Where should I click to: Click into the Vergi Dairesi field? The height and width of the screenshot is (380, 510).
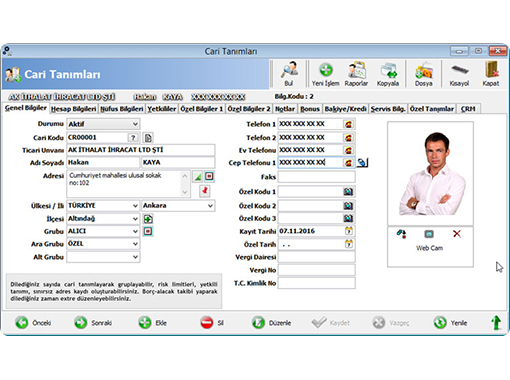(x=317, y=257)
